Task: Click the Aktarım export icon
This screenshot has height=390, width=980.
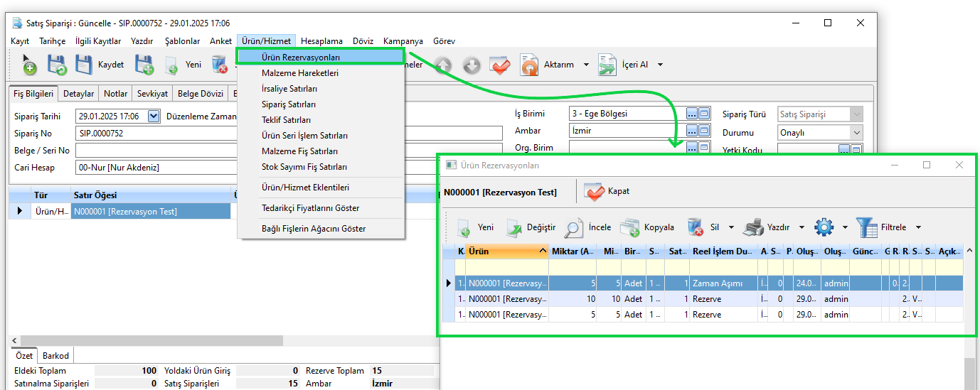Action: (529, 65)
